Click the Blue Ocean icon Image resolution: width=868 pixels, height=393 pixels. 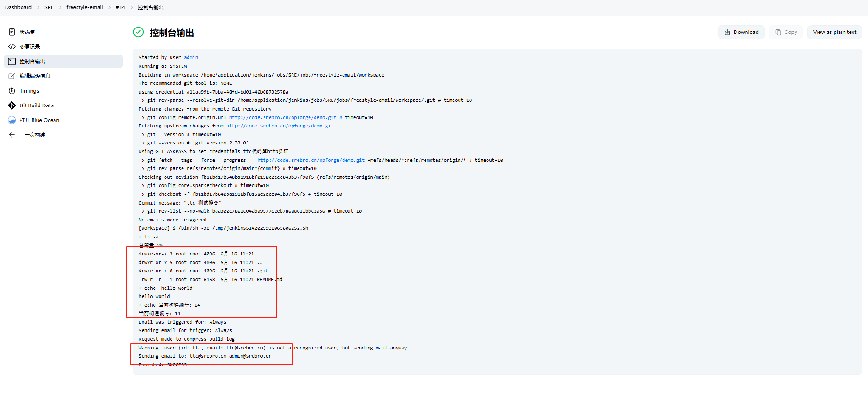point(12,120)
